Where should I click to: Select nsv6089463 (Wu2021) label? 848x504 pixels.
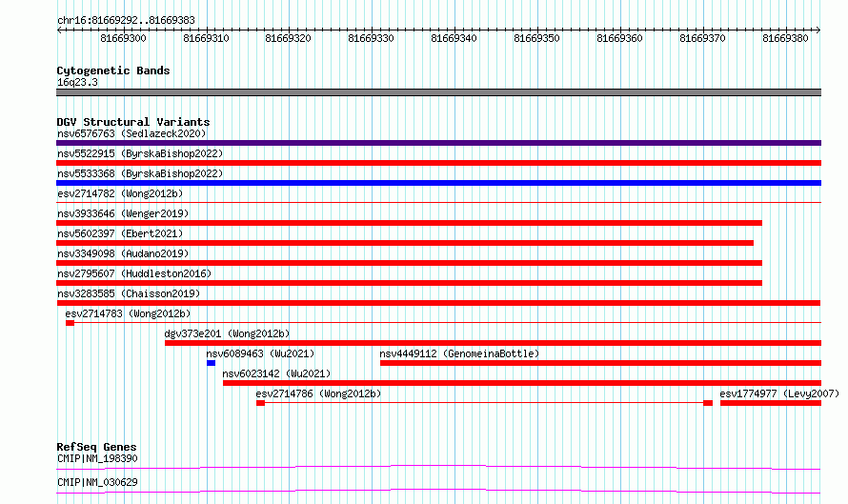[260, 353]
